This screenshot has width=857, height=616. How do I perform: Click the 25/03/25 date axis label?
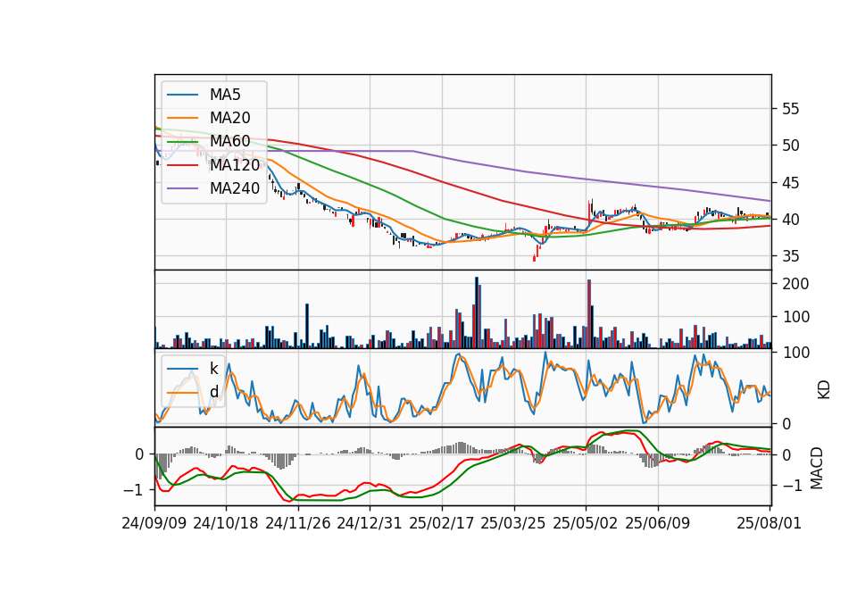(513, 523)
